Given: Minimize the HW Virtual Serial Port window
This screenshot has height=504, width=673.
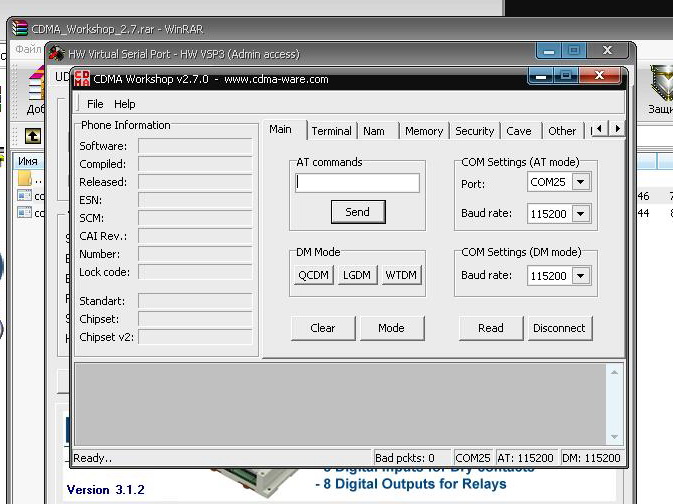Looking at the screenshot, I should pyautogui.click(x=549, y=51).
